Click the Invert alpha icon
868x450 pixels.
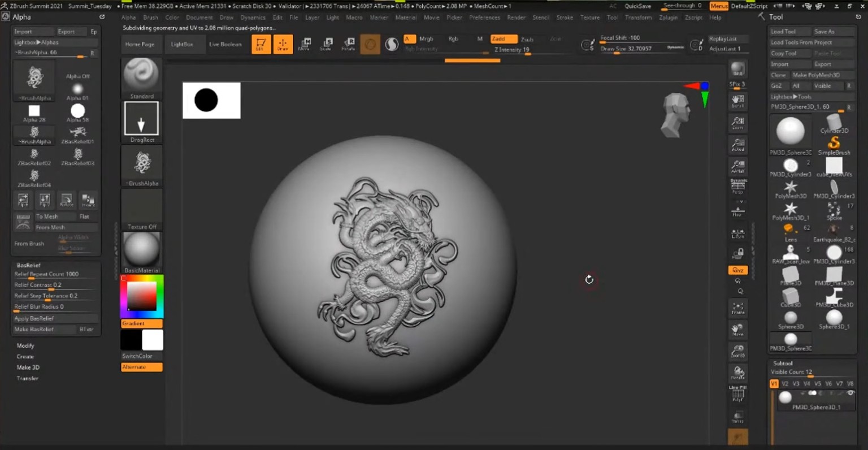(88, 200)
